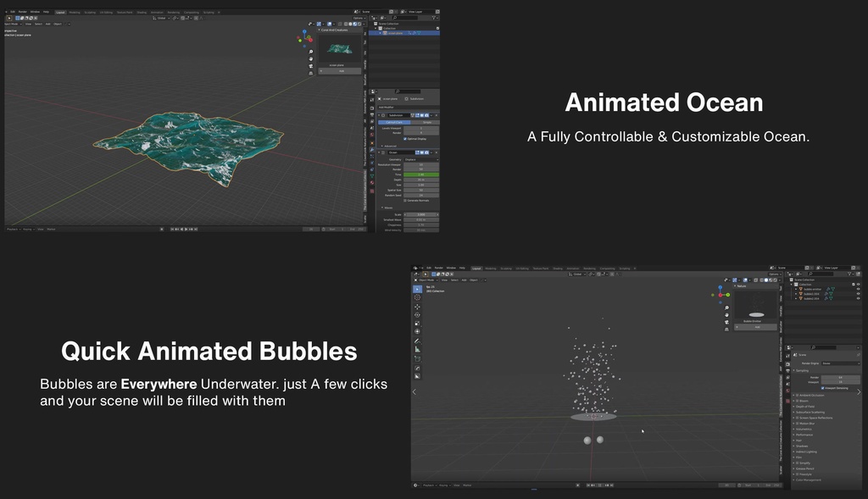Jump to start frame in ocean timeline
868x499 pixels.
pos(172,229)
